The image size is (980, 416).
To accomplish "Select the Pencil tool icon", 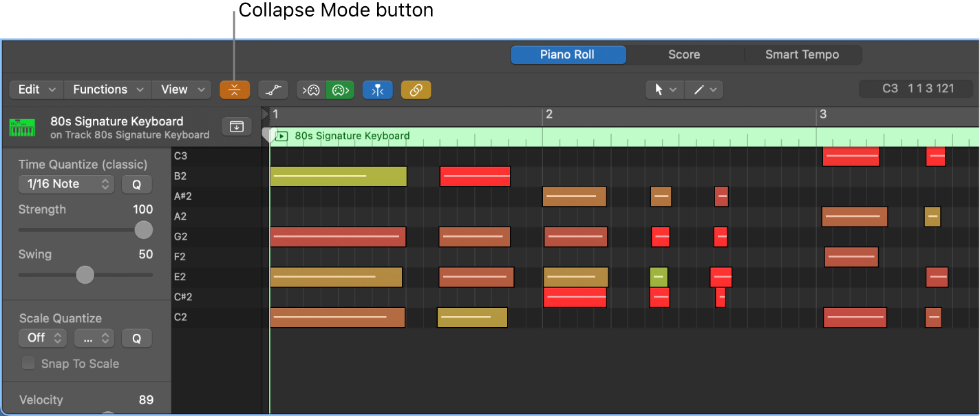I will click(x=697, y=90).
